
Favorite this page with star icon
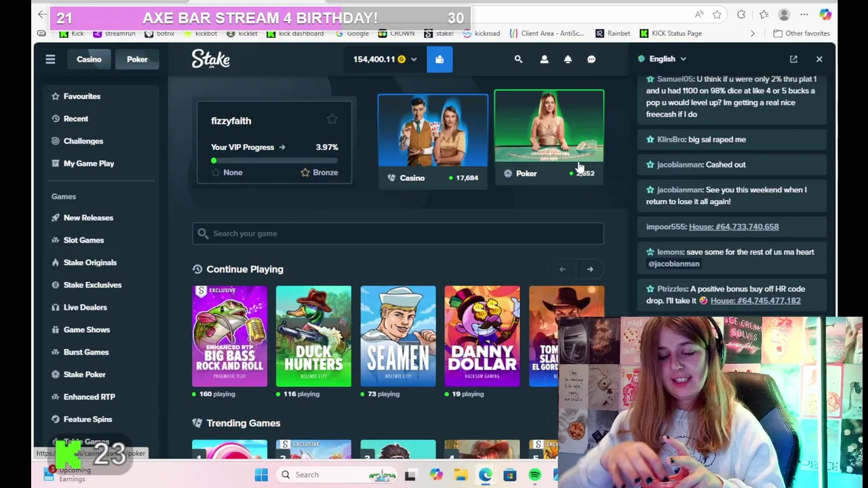pyautogui.click(x=717, y=14)
